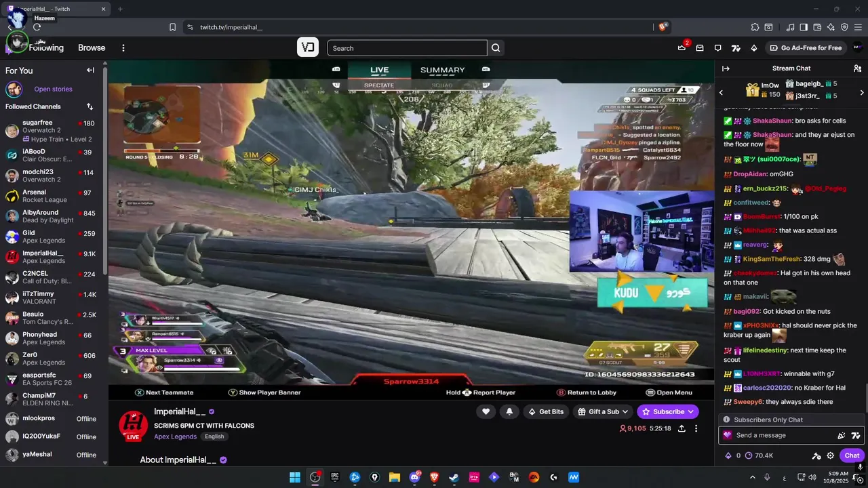Open AlbyAround channel in sidebar
Viewport: 868px width, 488px height.
52,216
